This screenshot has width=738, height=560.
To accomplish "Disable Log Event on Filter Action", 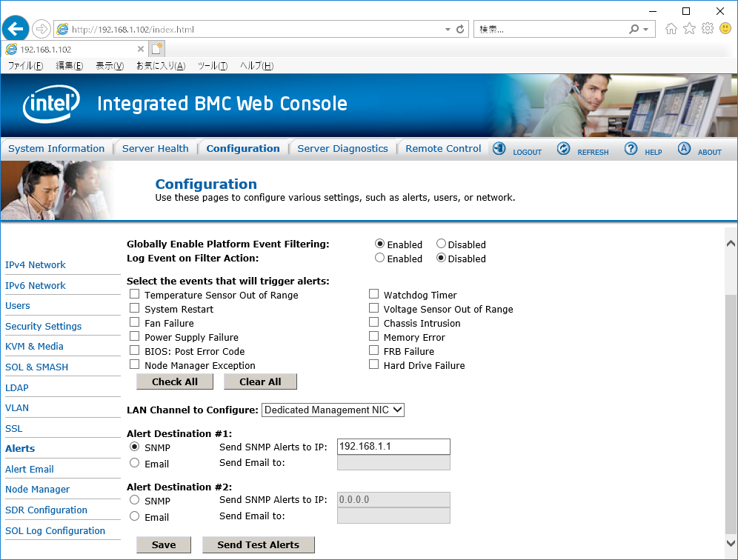I will (441, 258).
